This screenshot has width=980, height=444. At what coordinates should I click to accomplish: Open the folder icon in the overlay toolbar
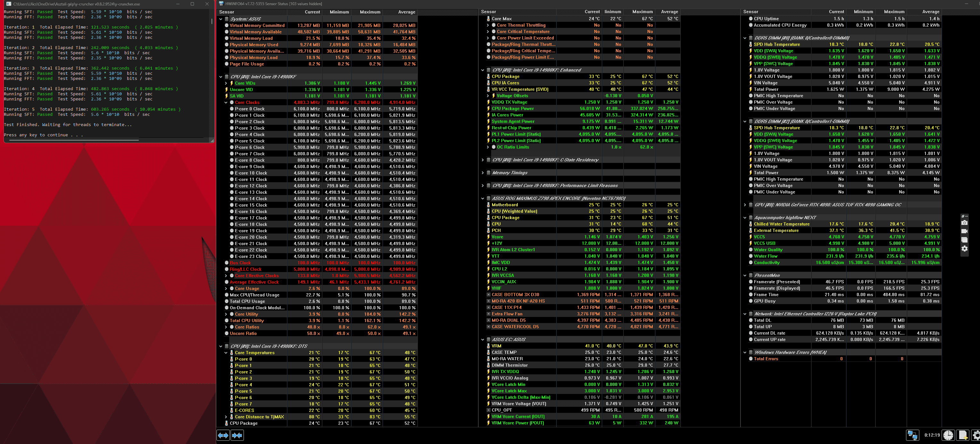964,240
